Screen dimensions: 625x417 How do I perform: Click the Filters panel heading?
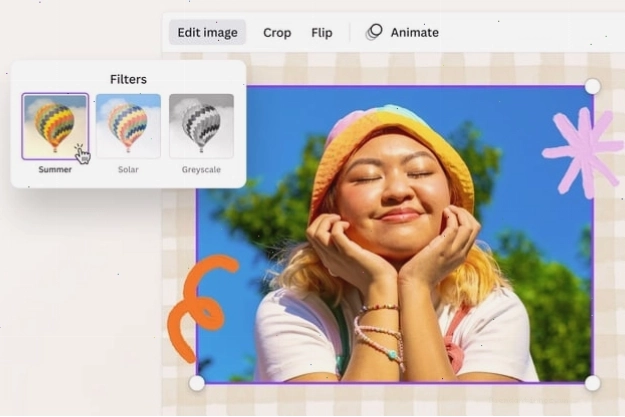tap(128, 79)
